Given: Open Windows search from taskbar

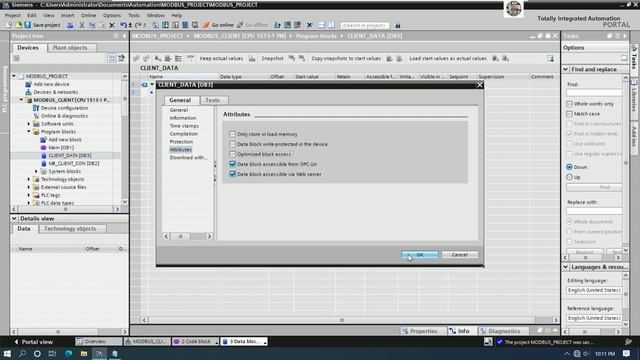Looking at the screenshot, I should coord(22,353).
